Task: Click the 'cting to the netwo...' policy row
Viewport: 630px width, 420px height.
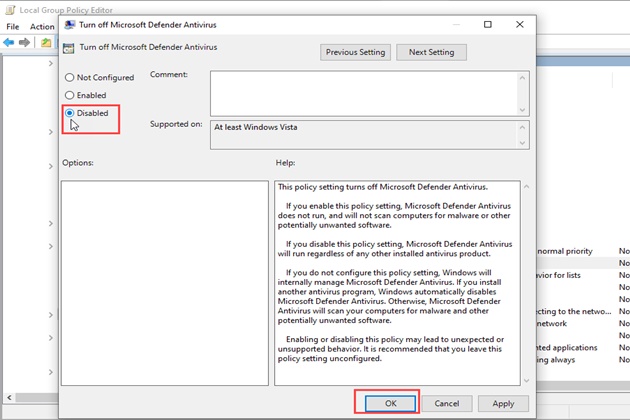Action: tap(583, 311)
